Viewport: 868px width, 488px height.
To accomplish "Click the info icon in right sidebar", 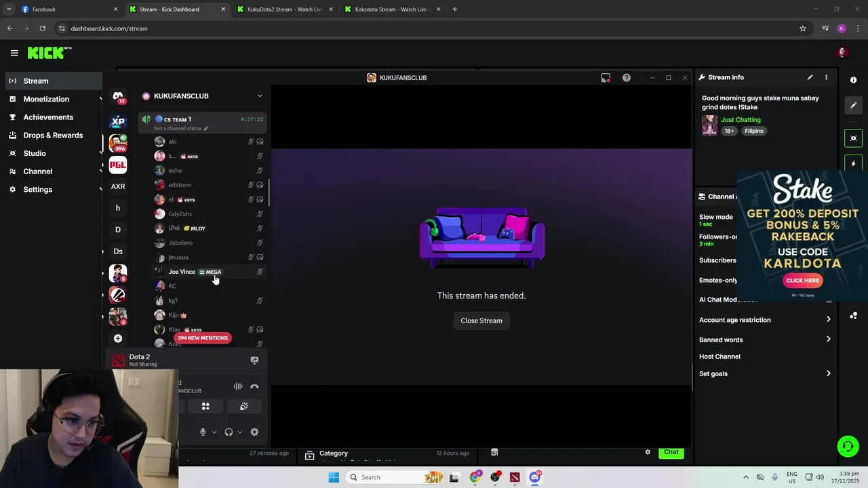I will coord(853,80).
